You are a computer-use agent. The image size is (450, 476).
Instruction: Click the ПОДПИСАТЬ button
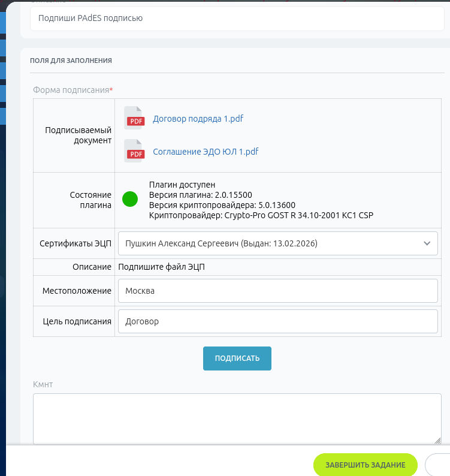[237, 358]
